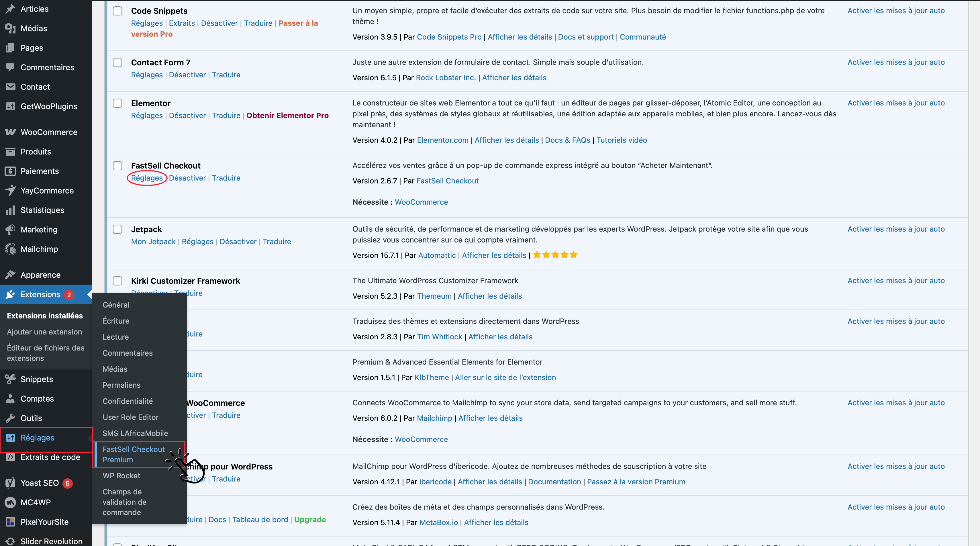Click Désactiver under Contact Form 7
Screen dimensions: 980x546
187,75
